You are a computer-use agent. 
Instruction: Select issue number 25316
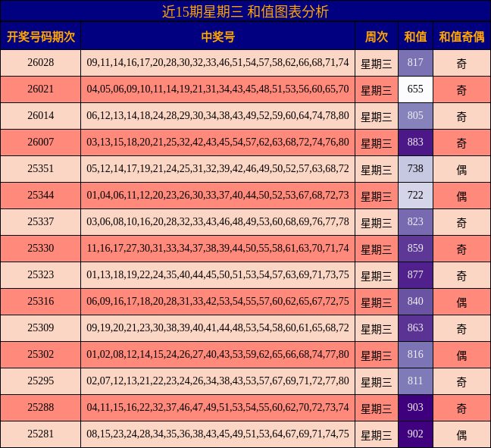coord(41,302)
